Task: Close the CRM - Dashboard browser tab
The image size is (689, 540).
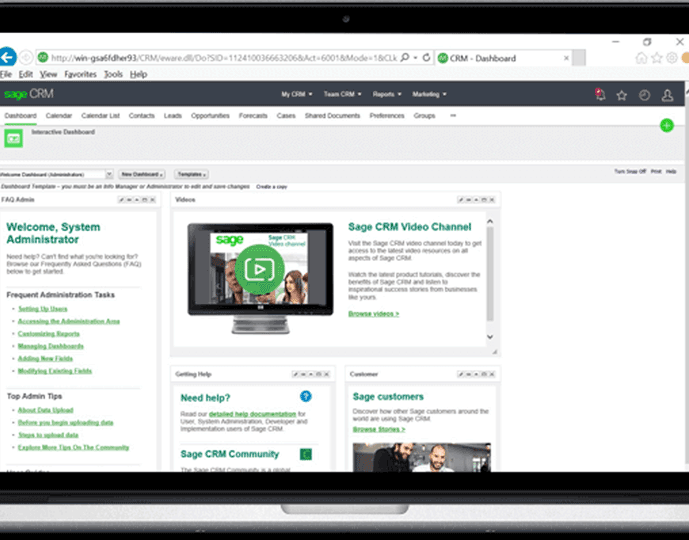Action: (x=566, y=58)
